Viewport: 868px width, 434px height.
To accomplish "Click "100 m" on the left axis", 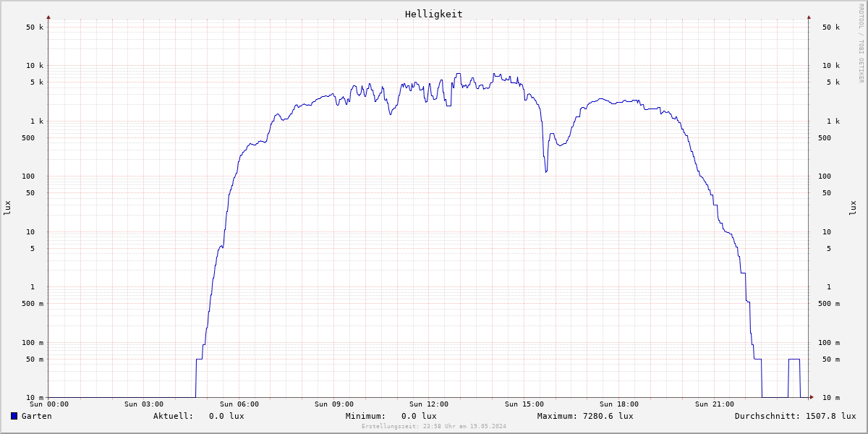I will pyautogui.click(x=33, y=343).
